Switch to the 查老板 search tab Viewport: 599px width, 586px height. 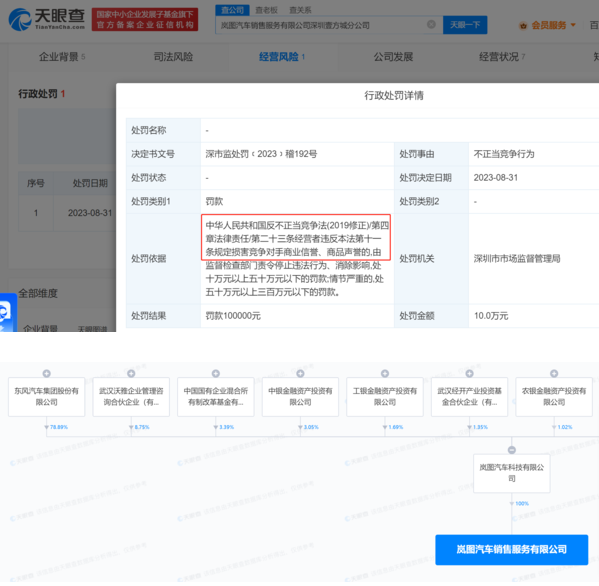(266, 10)
